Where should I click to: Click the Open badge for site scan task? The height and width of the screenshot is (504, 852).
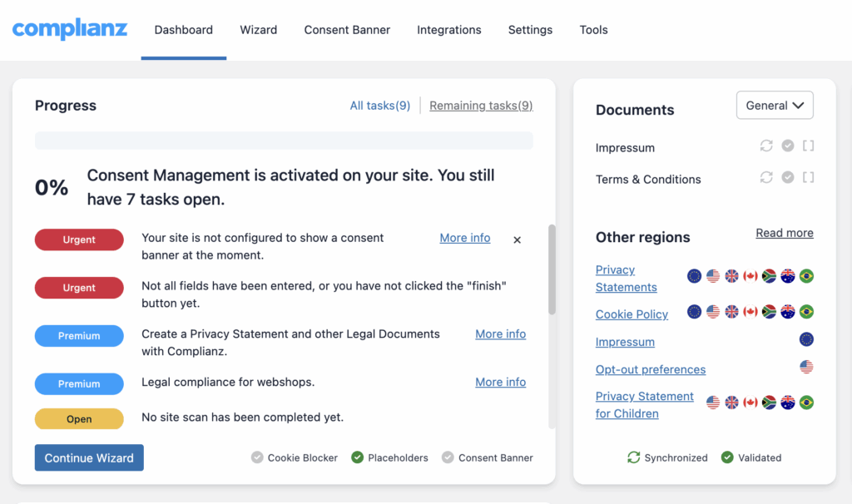click(x=79, y=418)
